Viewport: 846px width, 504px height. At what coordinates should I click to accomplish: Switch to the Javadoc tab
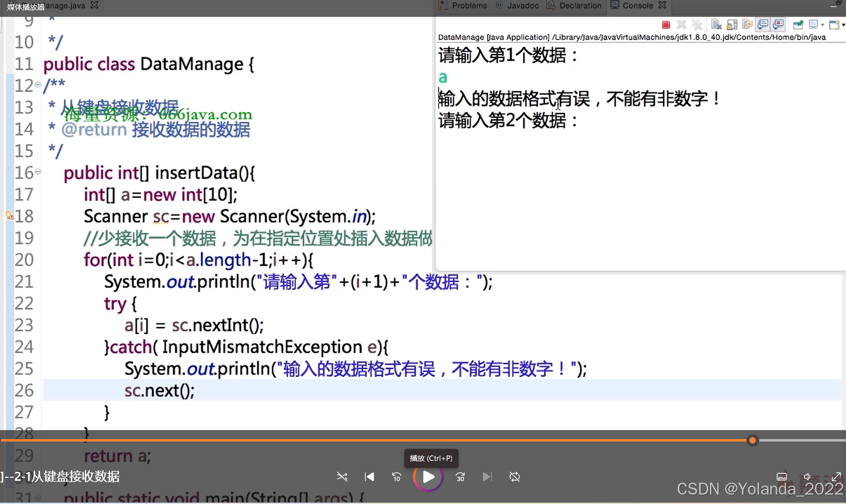click(517, 5)
